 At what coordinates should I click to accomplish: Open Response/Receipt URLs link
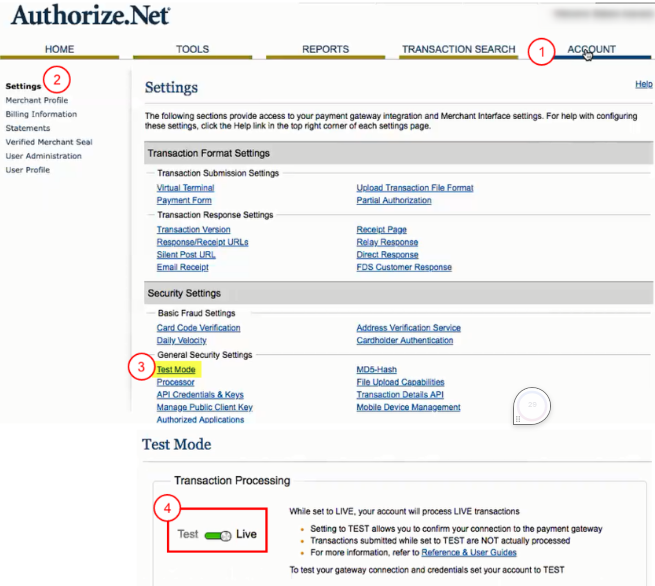point(203,242)
